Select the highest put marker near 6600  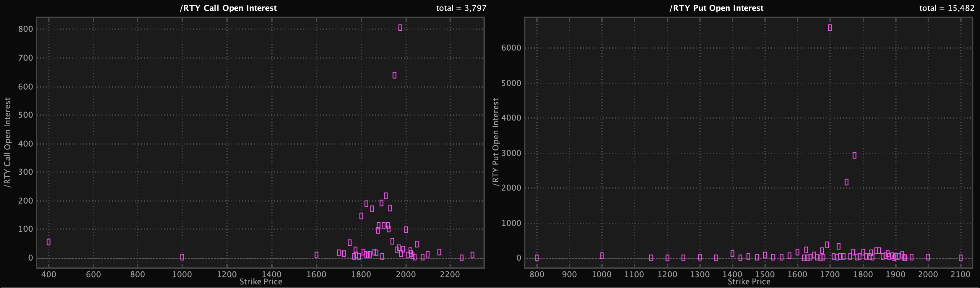coord(830,28)
